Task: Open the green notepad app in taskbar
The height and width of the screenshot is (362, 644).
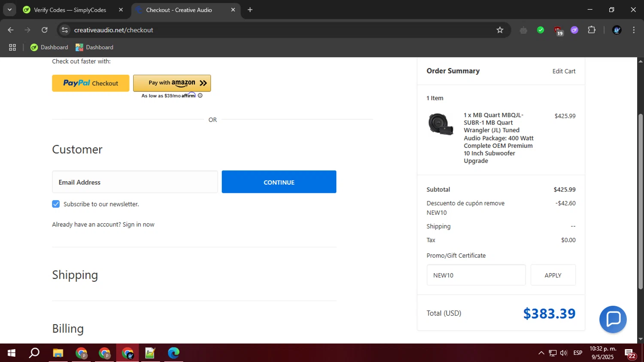Action: click(150, 353)
